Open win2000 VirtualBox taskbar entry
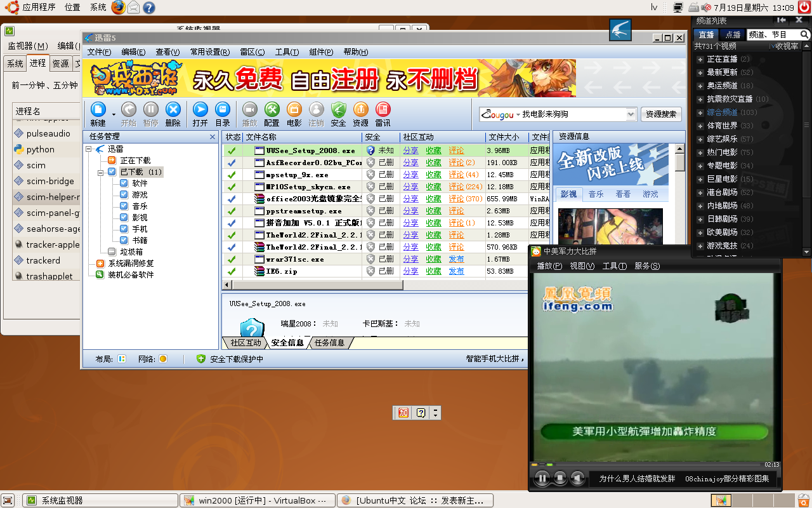The image size is (812, 508). click(x=256, y=500)
